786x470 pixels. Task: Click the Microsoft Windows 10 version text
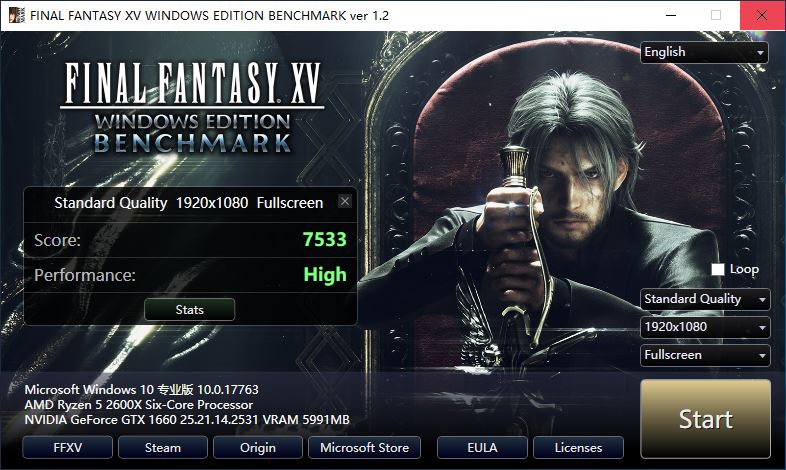pos(141,389)
